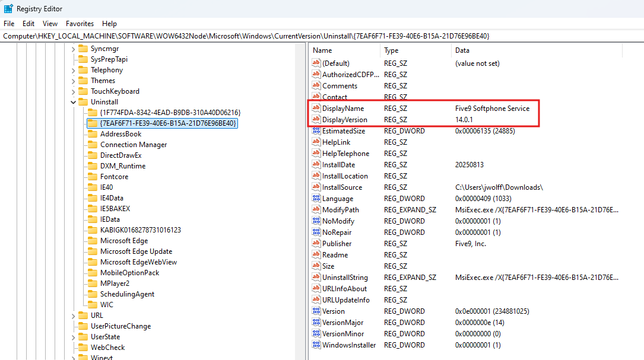Click the binary icon beside WindowsInstaller
Viewport: 644px width, 360px height.
(316, 345)
